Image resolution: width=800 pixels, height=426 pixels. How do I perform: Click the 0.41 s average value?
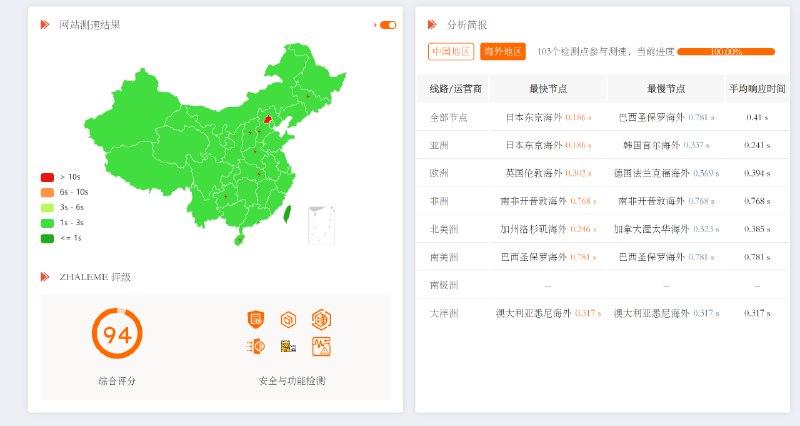click(757, 117)
